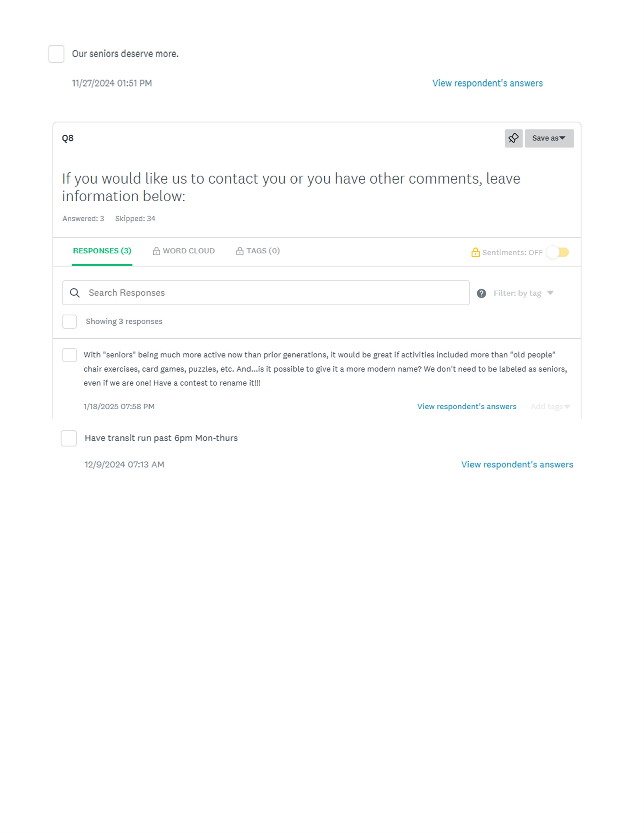Click the search magnifier icon

(x=75, y=293)
